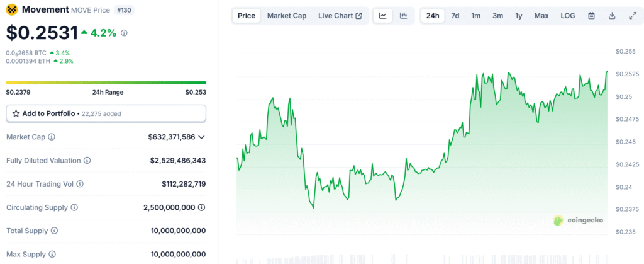Switch to candlestick chart icon
This screenshot has height=264, width=644.
(x=403, y=16)
